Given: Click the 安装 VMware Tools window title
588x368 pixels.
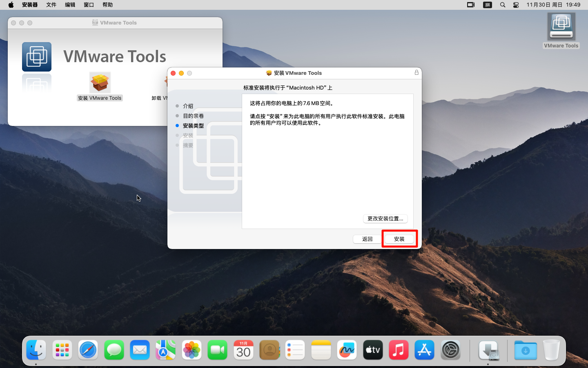Looking at the screenshot, I should [x=298, y=73].
